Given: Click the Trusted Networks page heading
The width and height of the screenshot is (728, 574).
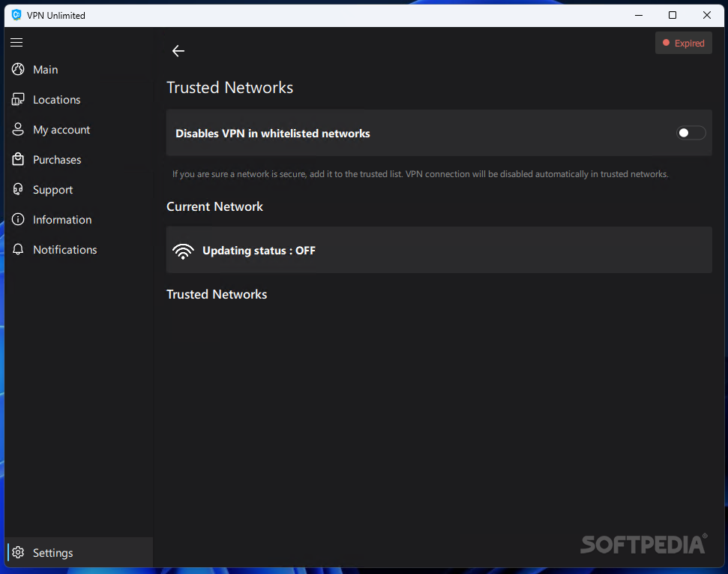Looking at the screenshot, I should pos(230,87).
